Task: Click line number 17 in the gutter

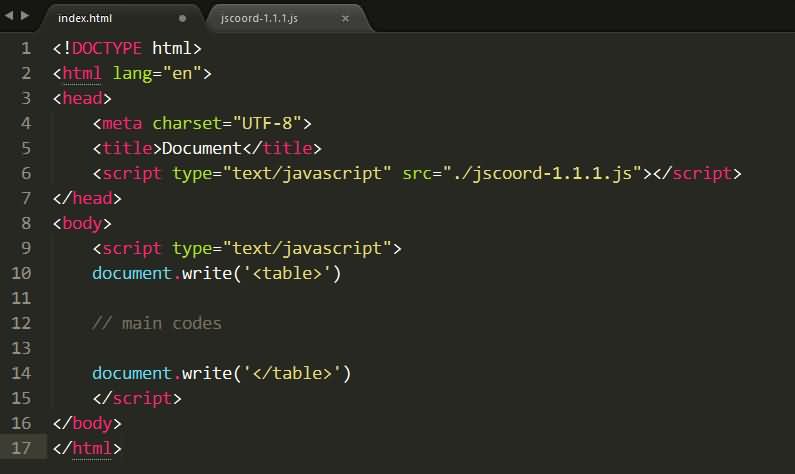Action: click(21, 448)
